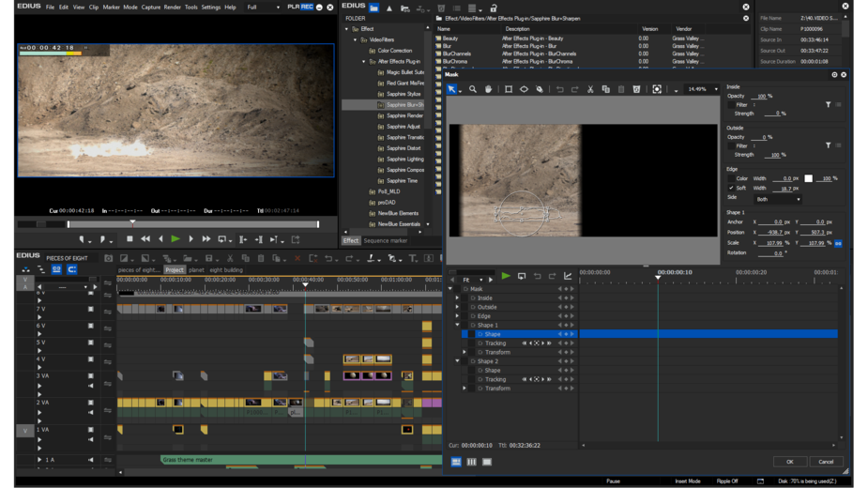Click the save icon in timeline toolbar
This screenshot has height=488, width=868.
[x=208, y=259]
